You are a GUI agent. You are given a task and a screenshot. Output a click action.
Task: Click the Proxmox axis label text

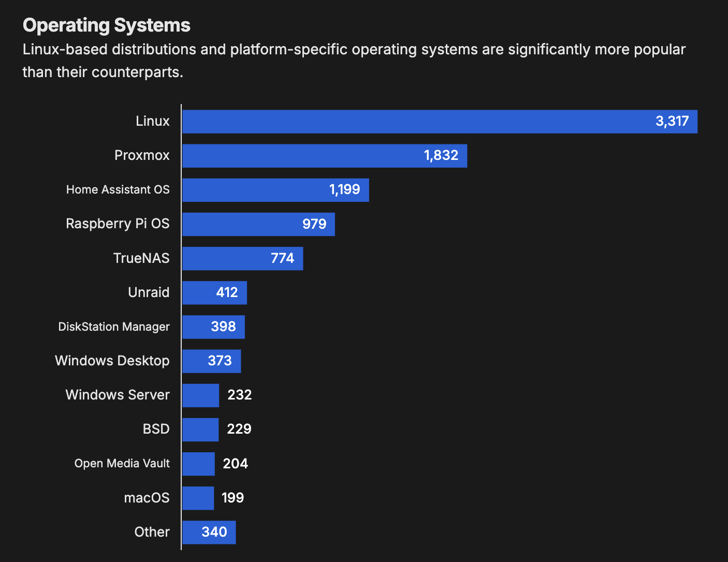142,155
